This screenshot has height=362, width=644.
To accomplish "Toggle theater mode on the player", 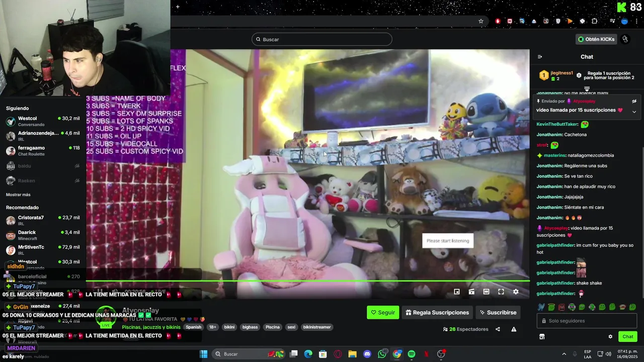I will pyautogui.click(x=486, y=292).
